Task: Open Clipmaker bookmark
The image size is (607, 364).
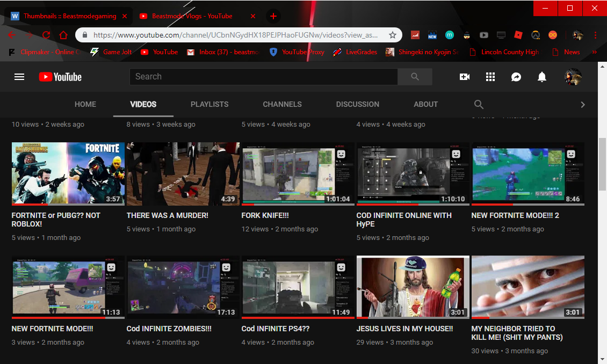Action: coord(44,52)
